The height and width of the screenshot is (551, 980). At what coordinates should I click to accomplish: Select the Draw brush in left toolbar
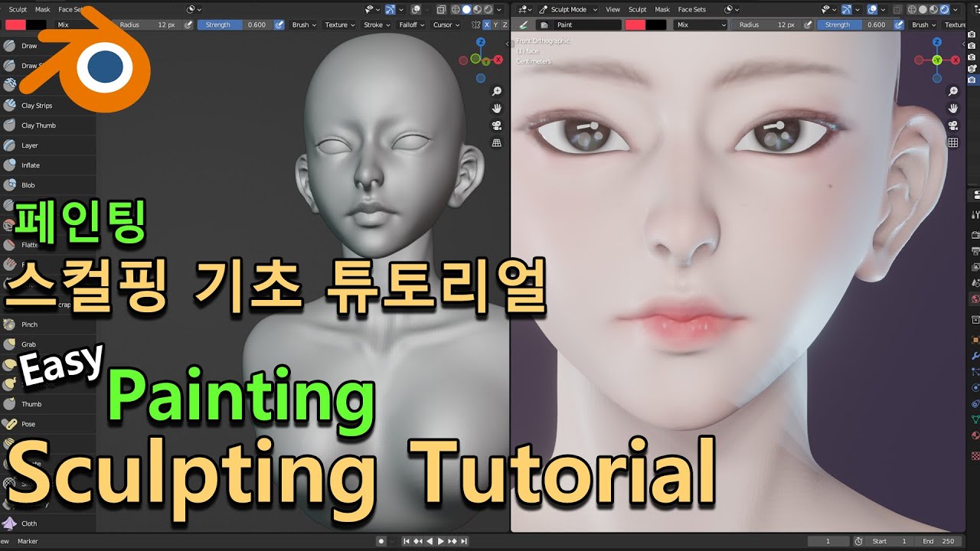pos(47,46)
